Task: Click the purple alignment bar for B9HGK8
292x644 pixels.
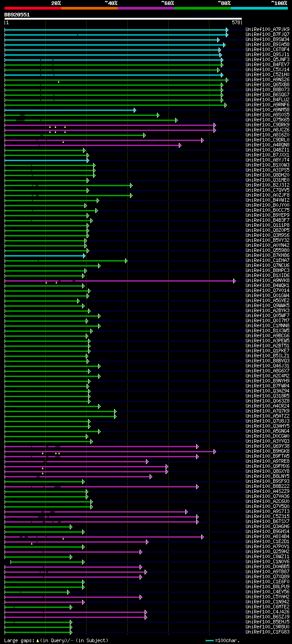Action: click(x=110, y=451)
